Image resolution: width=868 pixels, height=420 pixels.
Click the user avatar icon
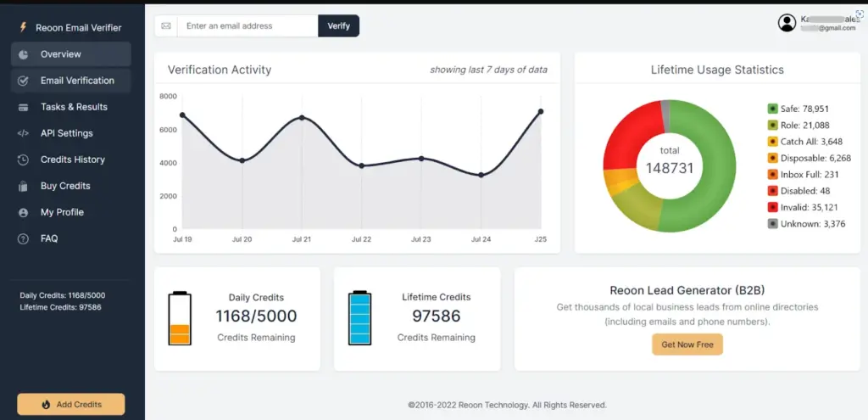click(787, 23)
